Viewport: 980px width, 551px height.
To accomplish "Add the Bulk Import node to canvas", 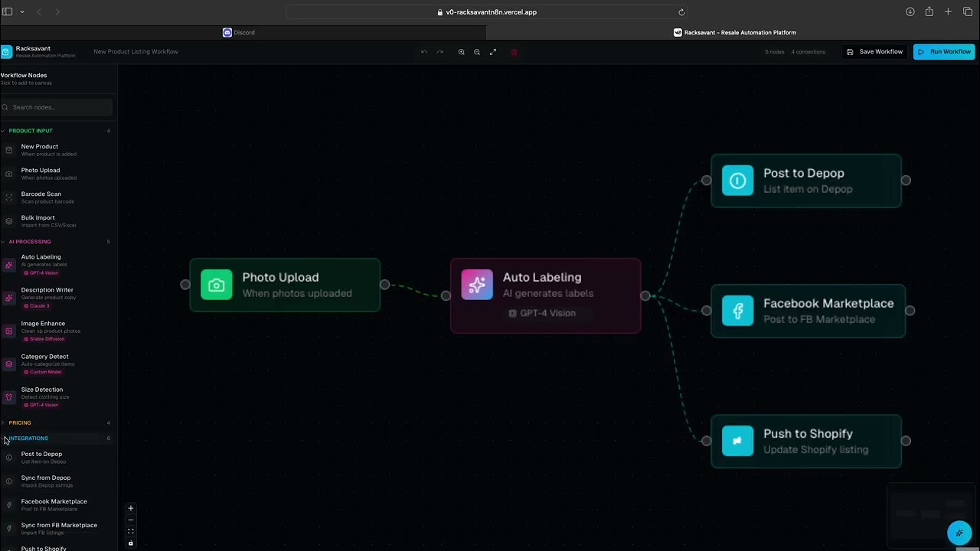I will point(57,221).
